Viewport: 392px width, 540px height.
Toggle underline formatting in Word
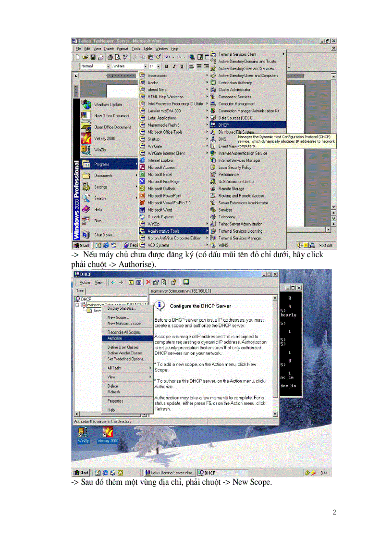pyautogui.click(x=182, y=66)
